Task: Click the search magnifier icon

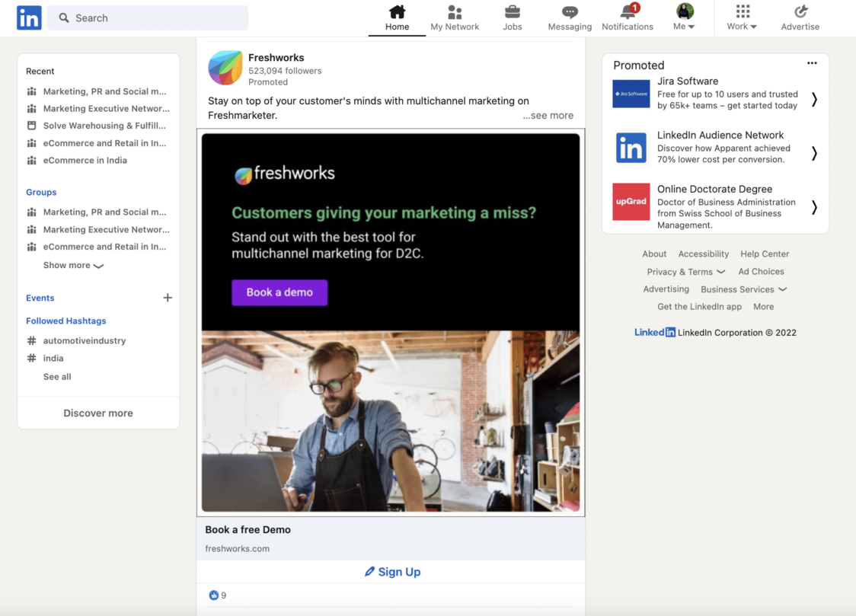Action: pyautogui.click(x=64, y=18)
